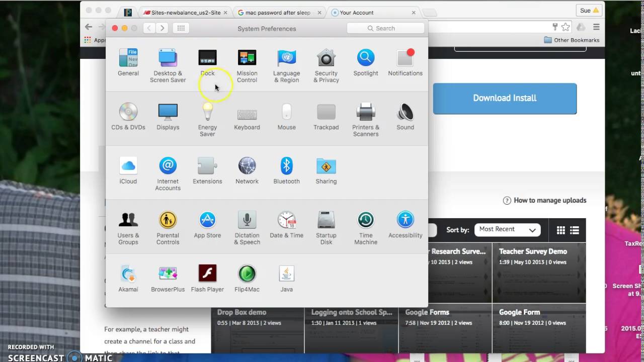644x362 pixels.
Task: Open Other Bookmarks folder in Chrome
Action: 572,40
